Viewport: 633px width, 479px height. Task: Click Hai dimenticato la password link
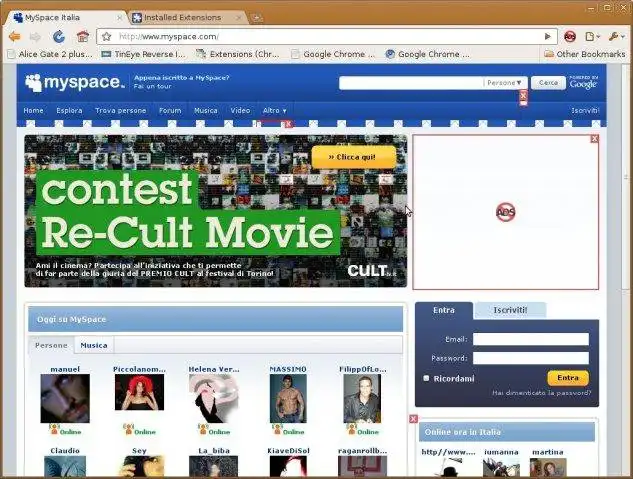click(x=541, y=393)
